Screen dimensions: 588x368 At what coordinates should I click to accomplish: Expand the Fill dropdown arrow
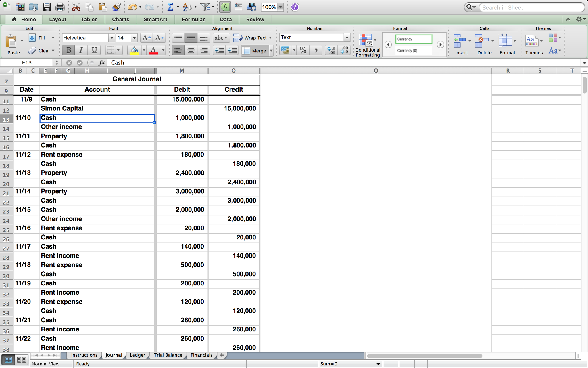(53, 38)
